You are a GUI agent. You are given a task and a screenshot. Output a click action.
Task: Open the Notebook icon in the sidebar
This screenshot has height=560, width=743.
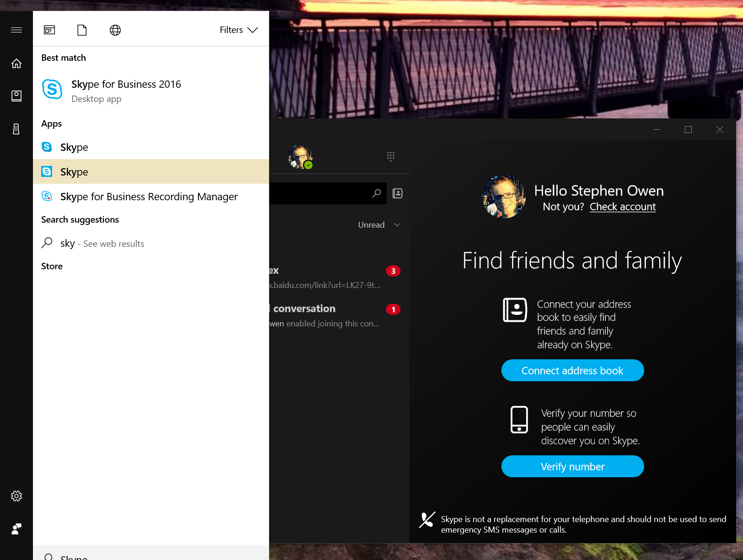coord(16,96)
